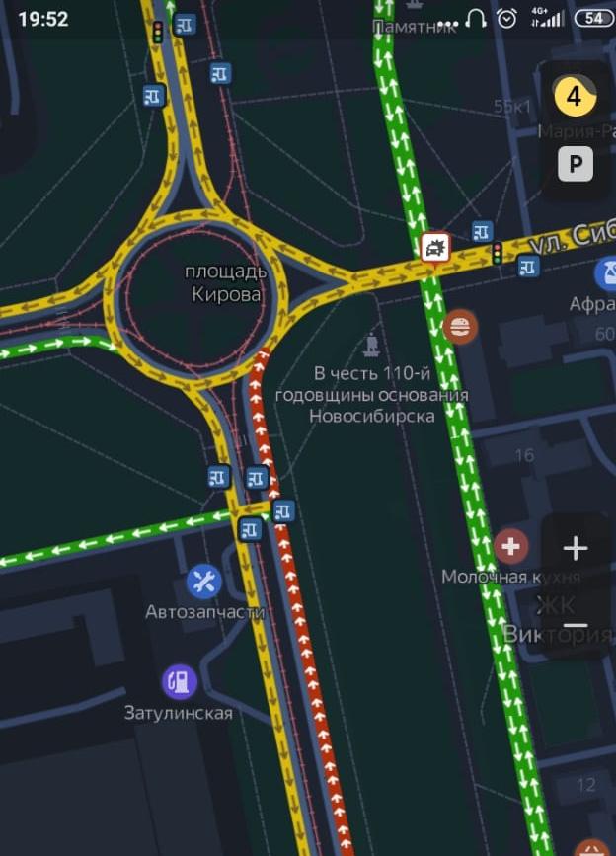Zoom out with the minus button
Viewport: 616px width, 856px height.
coord(576,625)
